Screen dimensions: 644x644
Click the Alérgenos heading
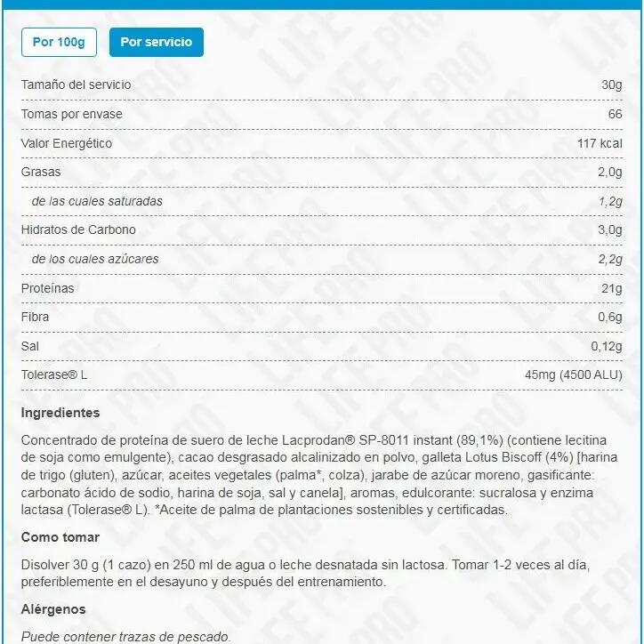click(53, 609)
